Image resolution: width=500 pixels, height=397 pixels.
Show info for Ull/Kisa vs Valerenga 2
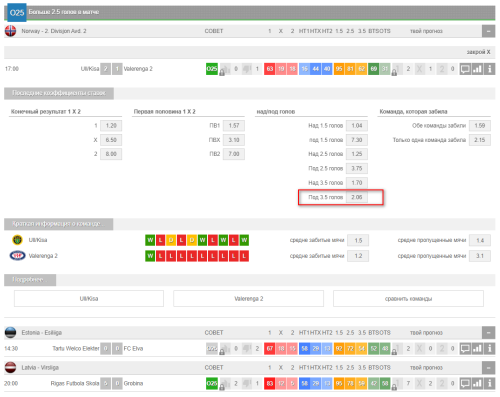489,69
